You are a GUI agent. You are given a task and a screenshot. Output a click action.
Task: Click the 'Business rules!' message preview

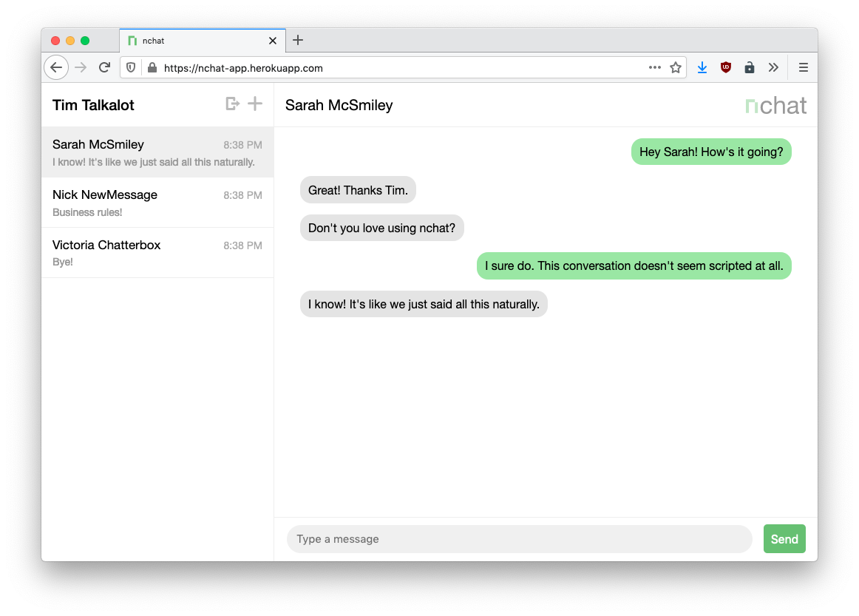point(87,212)
